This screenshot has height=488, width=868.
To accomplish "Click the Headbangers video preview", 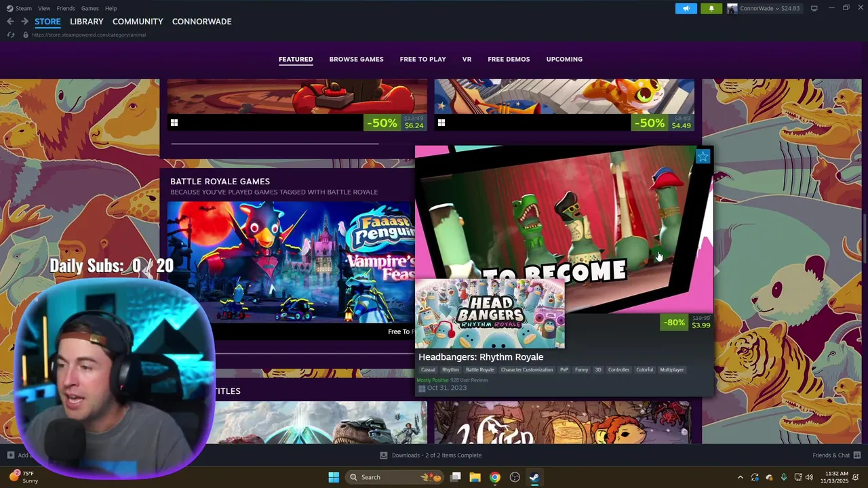I will 563,228.
